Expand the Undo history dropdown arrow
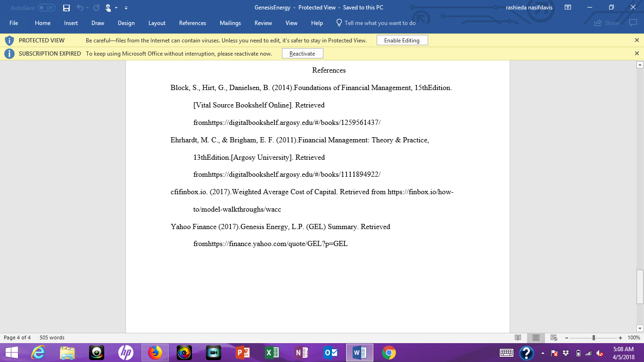The height and width of the screenshot is (362, 644). 87,8
